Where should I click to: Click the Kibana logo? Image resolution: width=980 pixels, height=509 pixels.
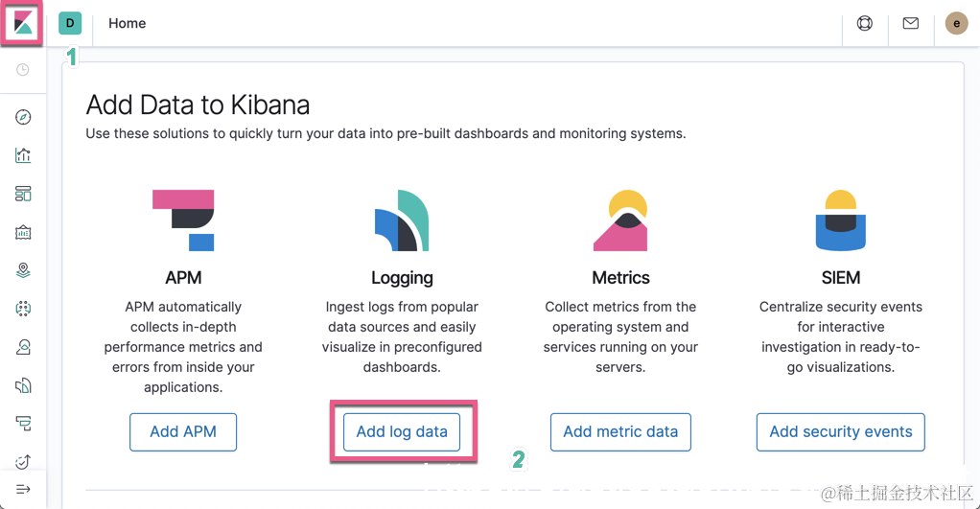23,23
